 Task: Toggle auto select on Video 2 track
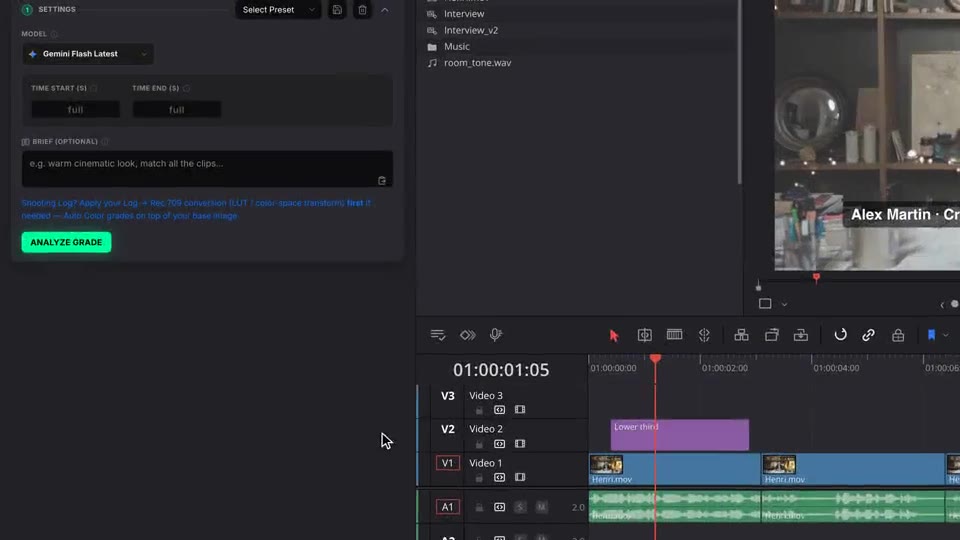pos(500,444)
